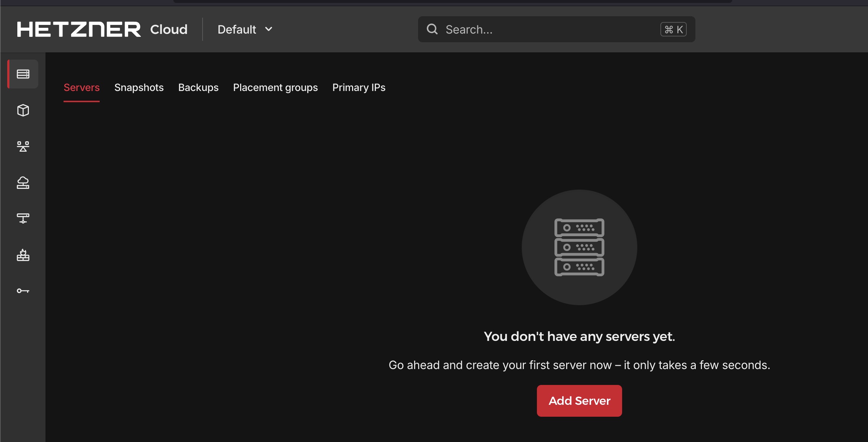The width and height of the screenshot is (868, 442).
Task: Go to Load Balancers in the sidebar
Action: [23, 146]
